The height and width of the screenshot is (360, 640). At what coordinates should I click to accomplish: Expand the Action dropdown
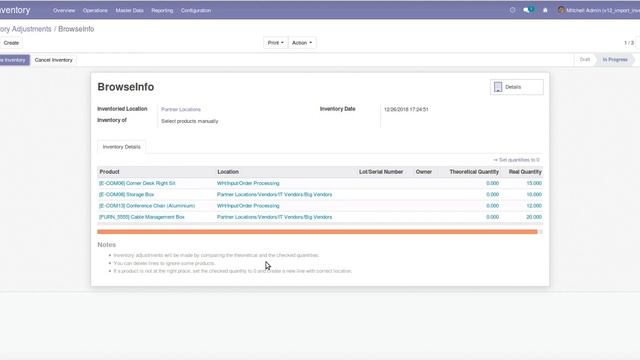pos(302,43)
